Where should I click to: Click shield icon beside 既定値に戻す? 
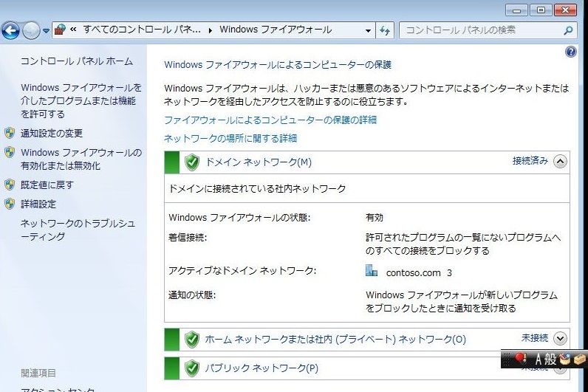coord(10,185)
